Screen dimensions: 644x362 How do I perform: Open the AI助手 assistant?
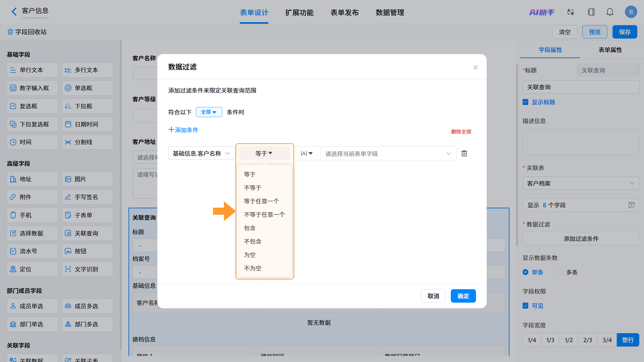click(x=542, y=12)
